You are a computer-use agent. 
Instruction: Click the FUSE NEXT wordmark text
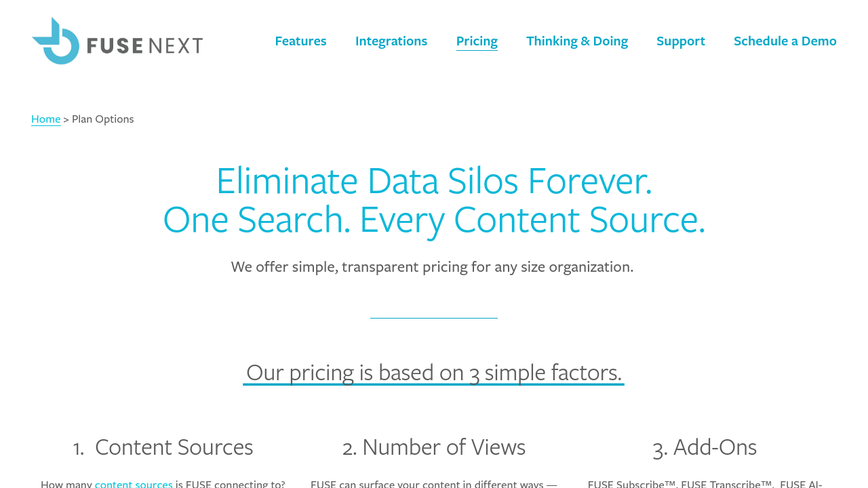[x=144, y=45]
